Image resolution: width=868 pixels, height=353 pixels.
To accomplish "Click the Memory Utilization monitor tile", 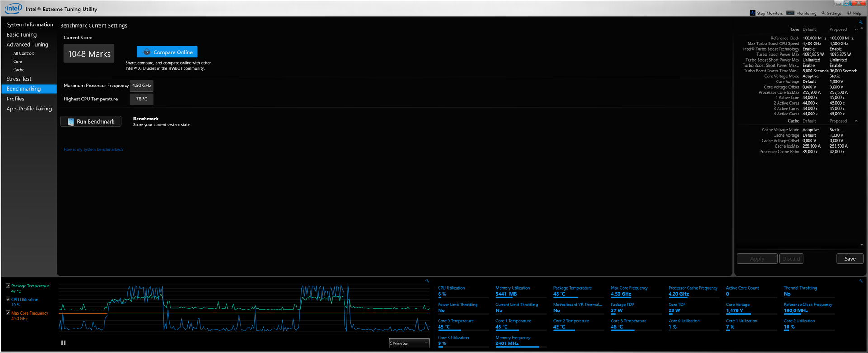I will (x=521, y=291).
